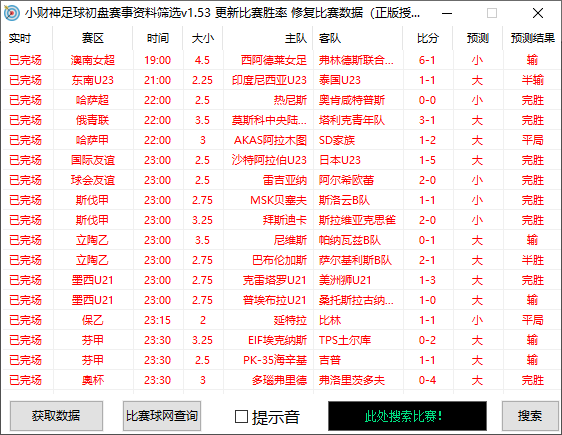Select the 澳南女超 league cell
Screen dimensions: 562x435
point(92,60)
